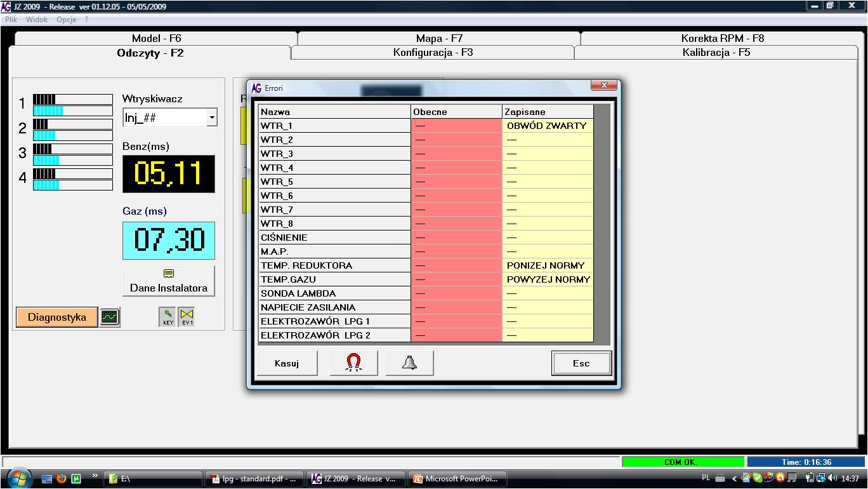Click the PL language indicator
This screenshot has height=489, width=868.
pos(706,478)
